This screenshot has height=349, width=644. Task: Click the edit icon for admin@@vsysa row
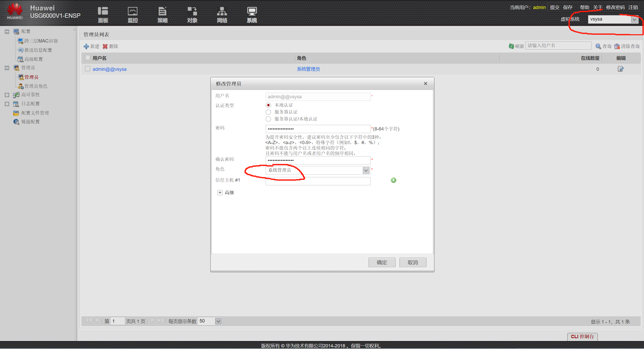click(620, 69)
